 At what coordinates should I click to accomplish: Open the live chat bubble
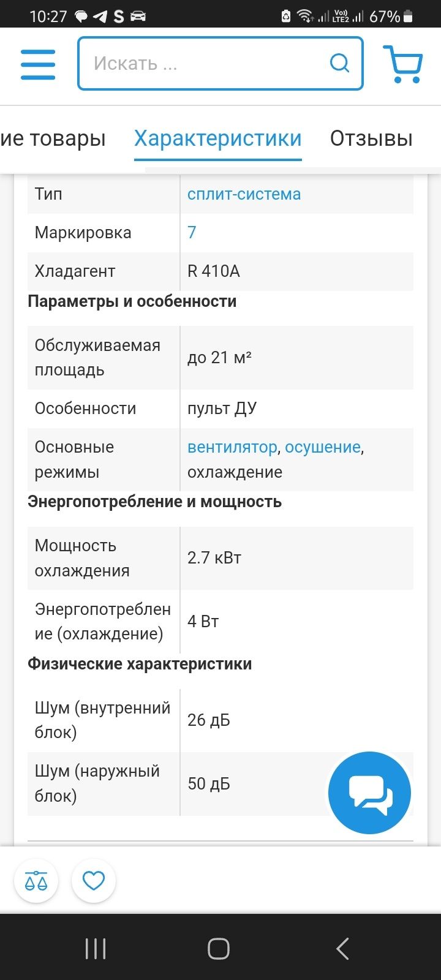click(369, 793)
